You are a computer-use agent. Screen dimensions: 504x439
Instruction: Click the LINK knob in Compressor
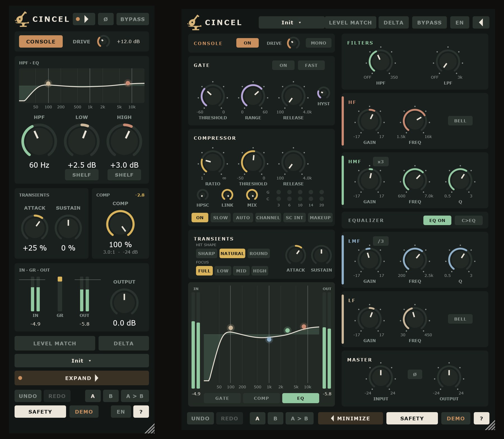(x=227, y=195)
